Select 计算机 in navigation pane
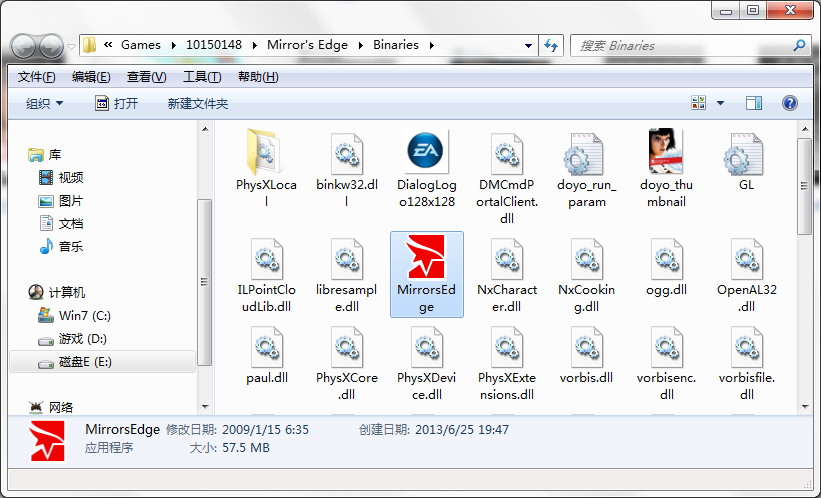The image size is (821, 498). pos(57,292)
